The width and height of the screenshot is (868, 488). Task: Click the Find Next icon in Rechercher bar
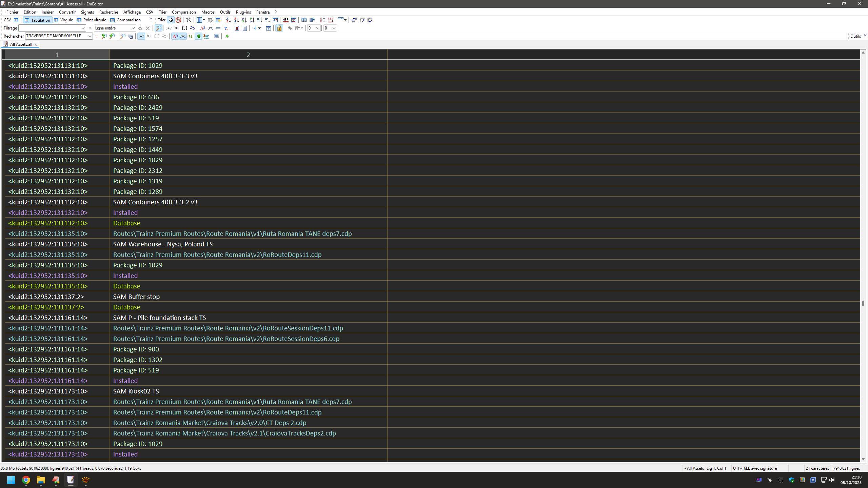tap(112, 36)
